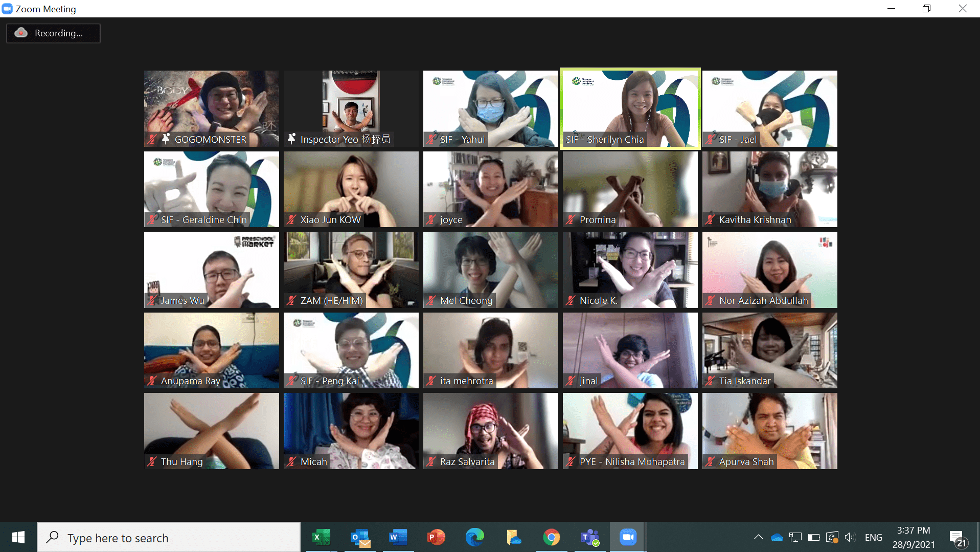This screenshot has height=552, width=980.
Task: Click the pin icon beside Inspector Yeo
Action: pyautogui.click(x=291, y=139)
